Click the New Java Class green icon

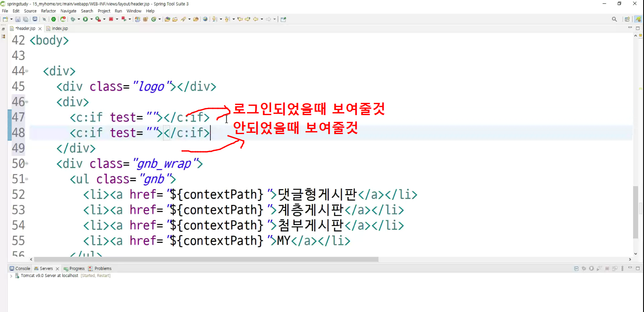click(x=153, y=19)
